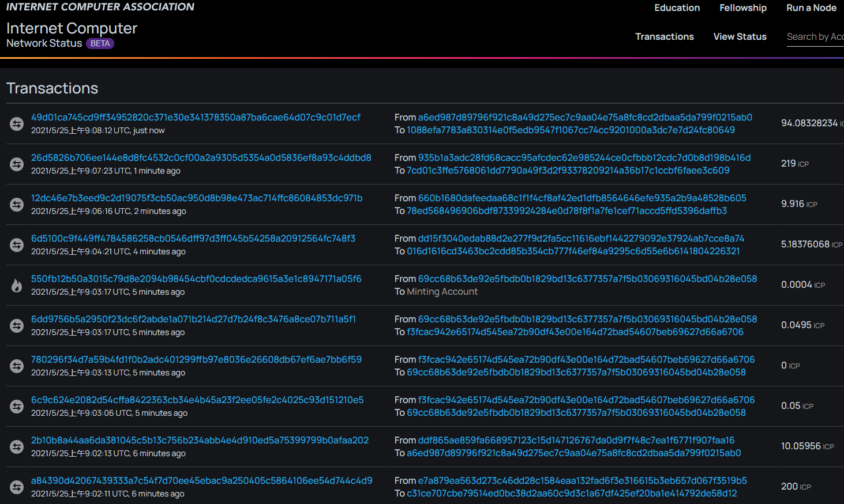Viewport: 844px width, 504px height.
Task: Open the Run a Node link
Action: [x=811, y=7]
